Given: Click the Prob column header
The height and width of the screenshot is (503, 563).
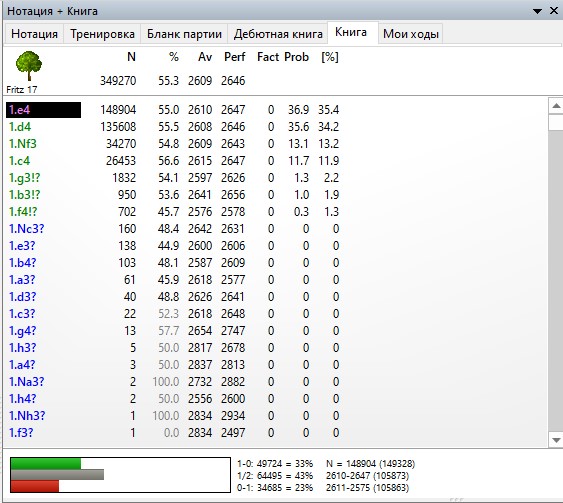Looking at the screenshot, I should pos(296,57).
